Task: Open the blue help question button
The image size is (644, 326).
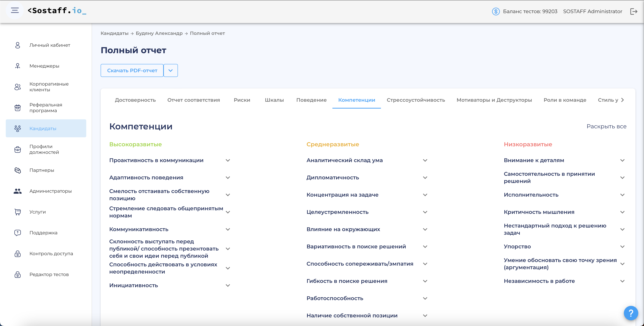Action: pos(631,313)
